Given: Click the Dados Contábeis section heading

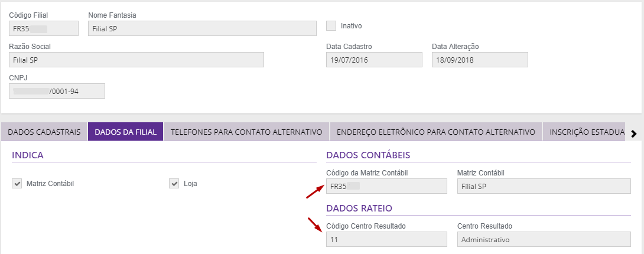Looking at the screenshot, I should tap(368, 155).
